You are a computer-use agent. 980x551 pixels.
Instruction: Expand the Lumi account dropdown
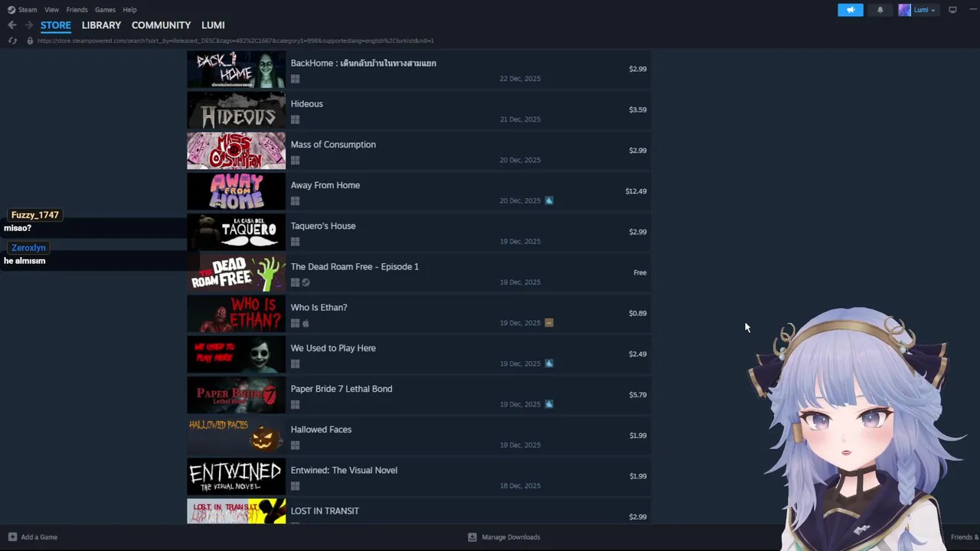925,10
